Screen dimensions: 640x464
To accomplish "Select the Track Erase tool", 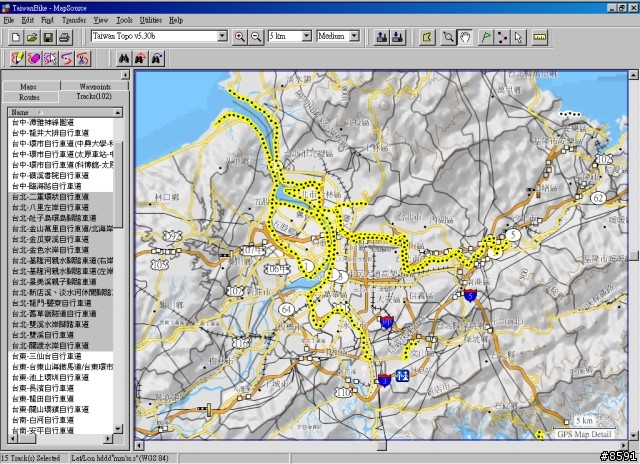I will tap(34, 59).
